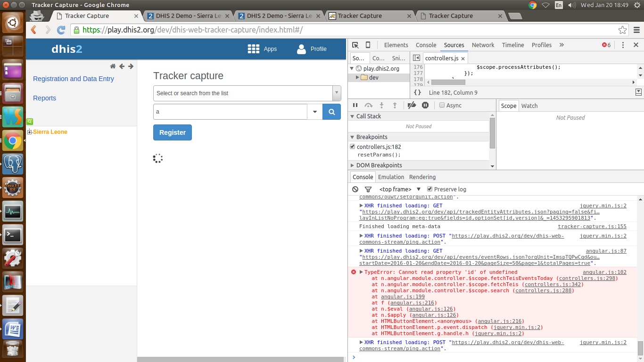Click the search text input field
This screenshot has width=644, height=362.
(x=230, y=112)
